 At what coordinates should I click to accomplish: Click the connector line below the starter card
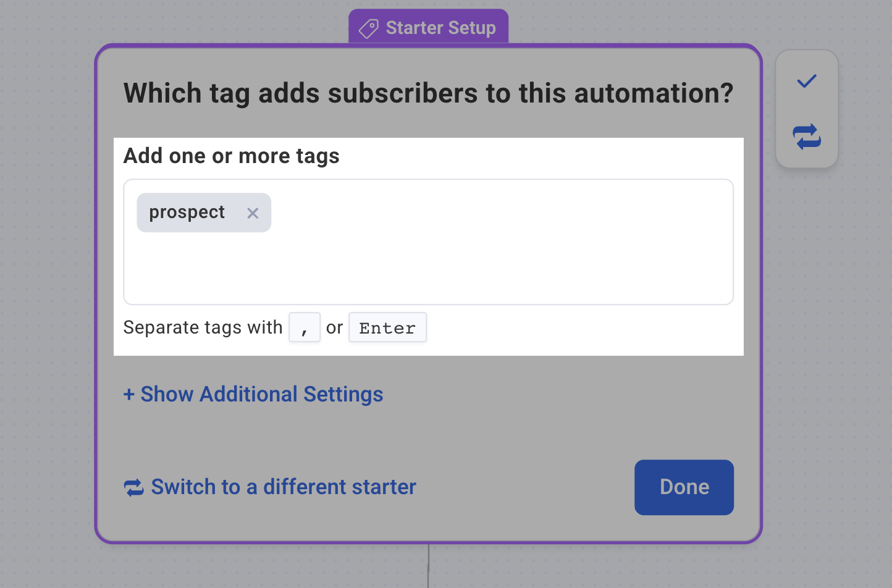[x=428, y=565]
